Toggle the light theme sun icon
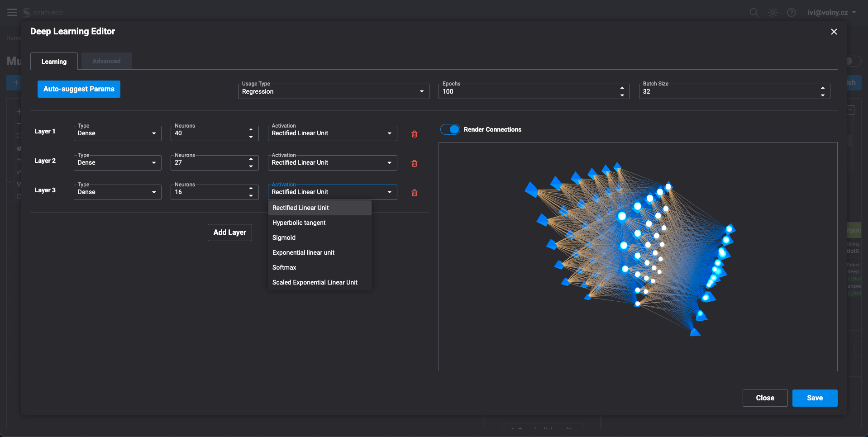 coord(773,12)
